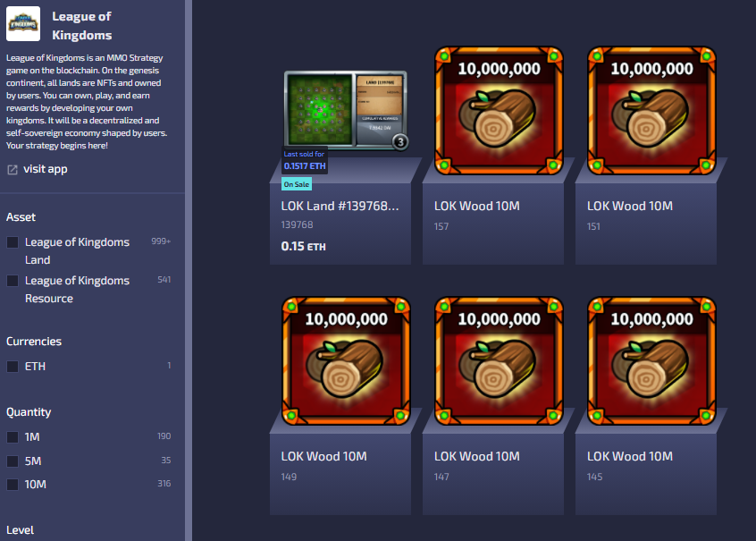Click the Asset section heading
756x541 pixels.
[x=21, y=217]
